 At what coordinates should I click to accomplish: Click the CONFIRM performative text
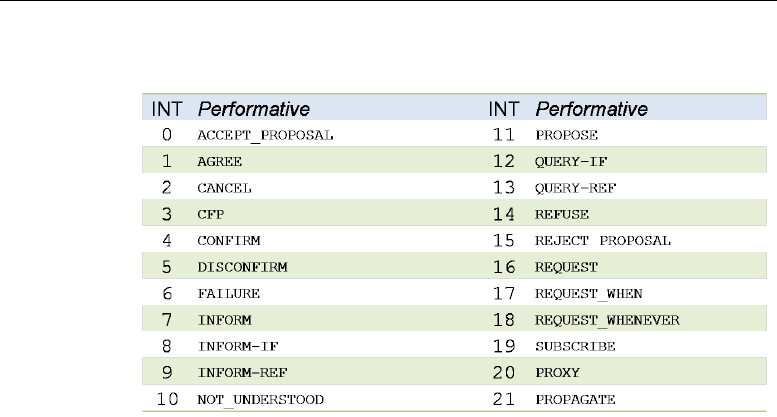[x=228, y=241]
